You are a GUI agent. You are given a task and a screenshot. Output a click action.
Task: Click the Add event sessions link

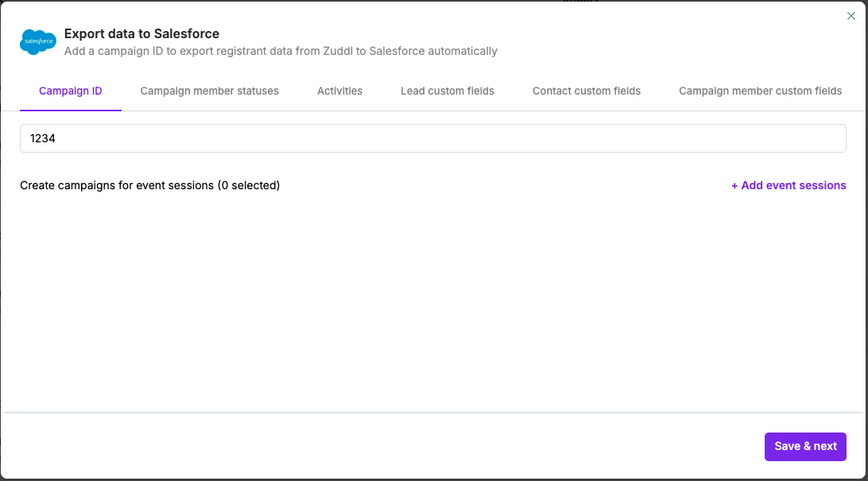pos(792,185)
